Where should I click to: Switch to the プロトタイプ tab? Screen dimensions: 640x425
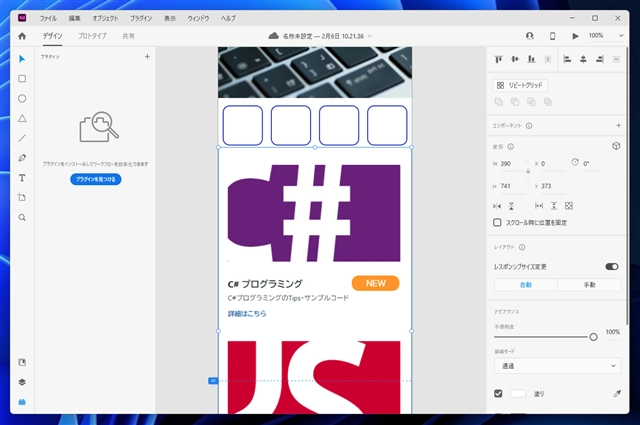tap(92, 36)
